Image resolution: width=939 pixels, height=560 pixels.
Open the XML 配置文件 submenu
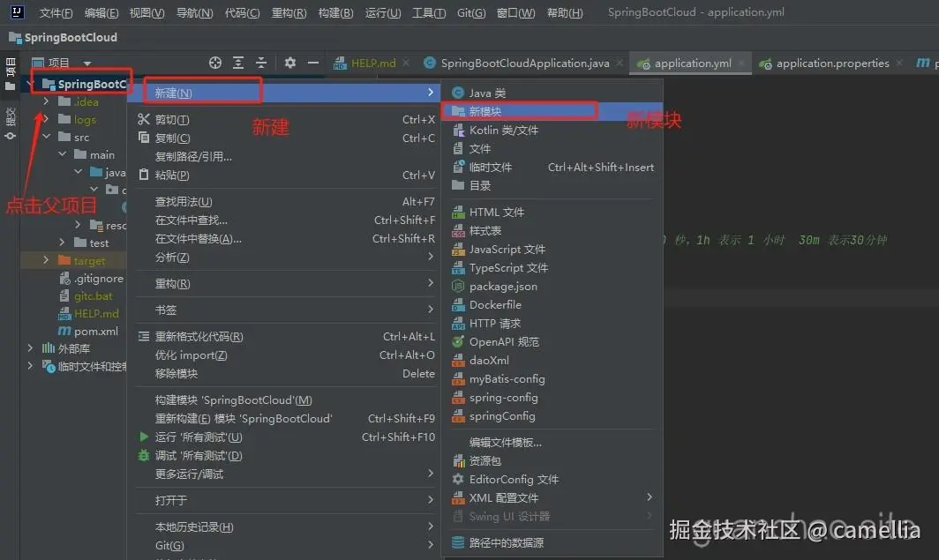coord(552,497)
